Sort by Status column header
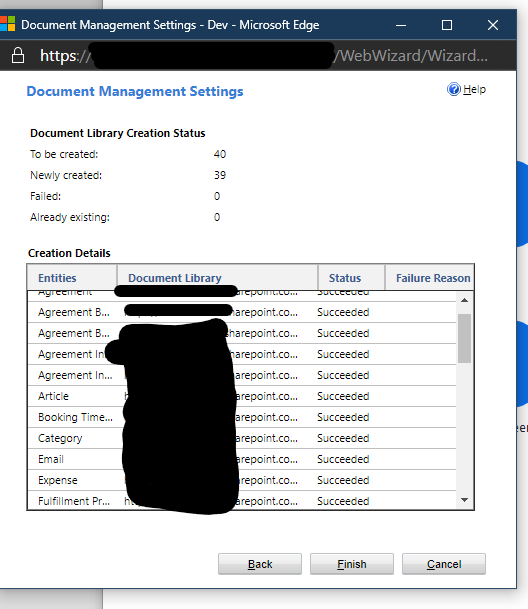The width and height of the screenshot is (528, 609). click(352, 278)
